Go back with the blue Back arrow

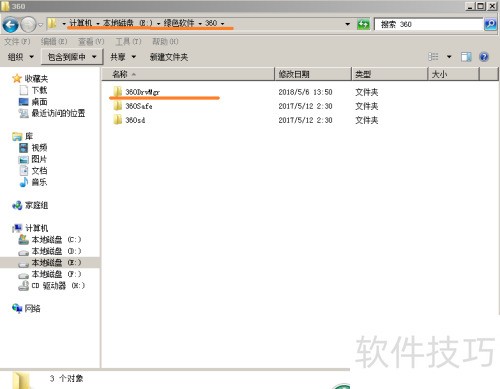click(10, 24)
